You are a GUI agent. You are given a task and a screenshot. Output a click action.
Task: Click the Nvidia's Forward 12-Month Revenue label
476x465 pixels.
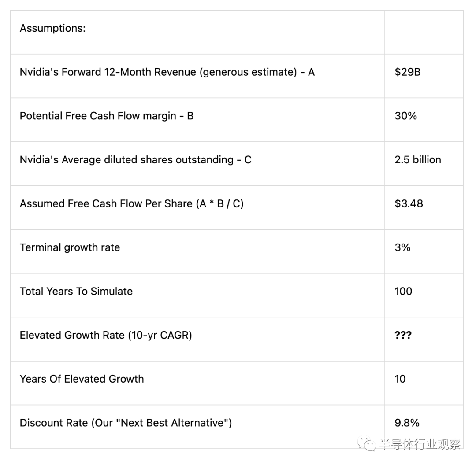pos(167,72)
